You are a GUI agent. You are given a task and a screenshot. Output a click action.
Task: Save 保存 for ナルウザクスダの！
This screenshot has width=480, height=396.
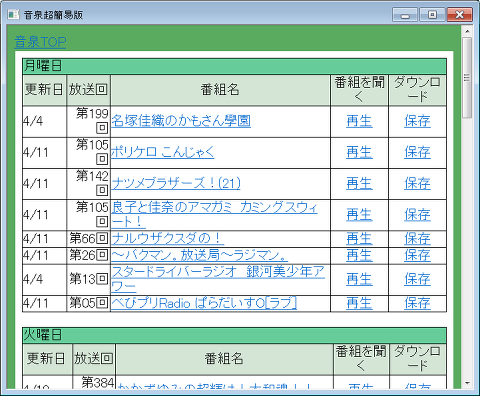tap(417, 238)
